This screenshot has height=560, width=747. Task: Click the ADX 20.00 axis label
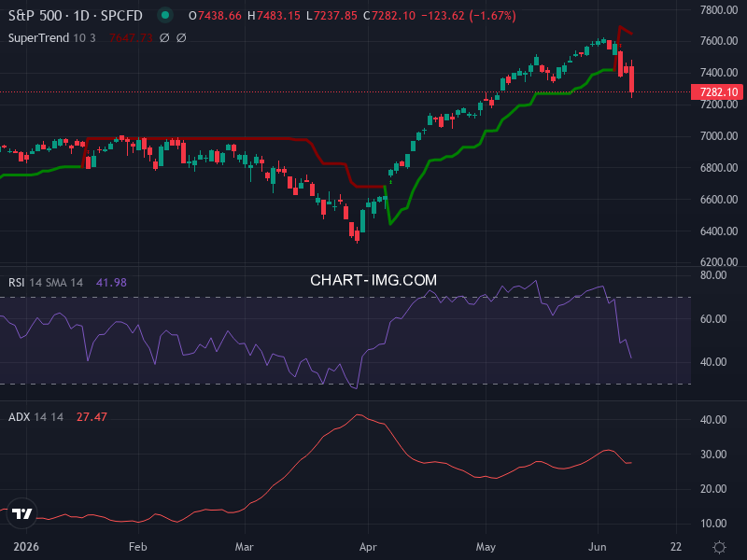point(713,489)
